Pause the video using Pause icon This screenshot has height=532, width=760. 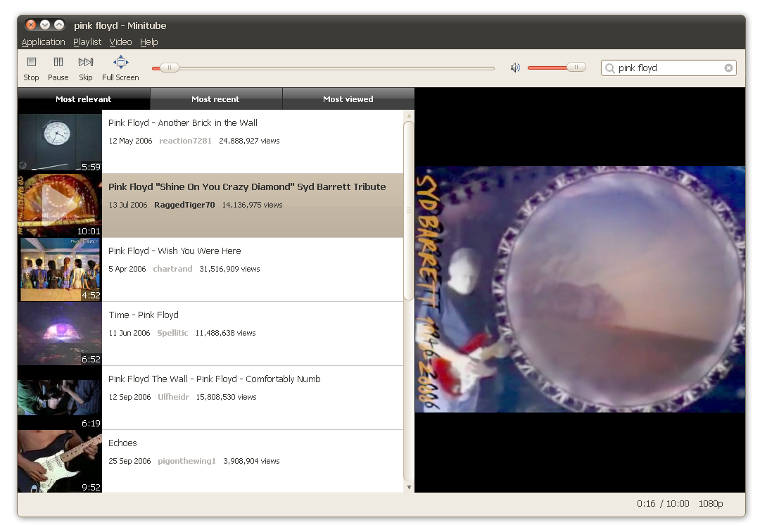click(x=58, y=63)
